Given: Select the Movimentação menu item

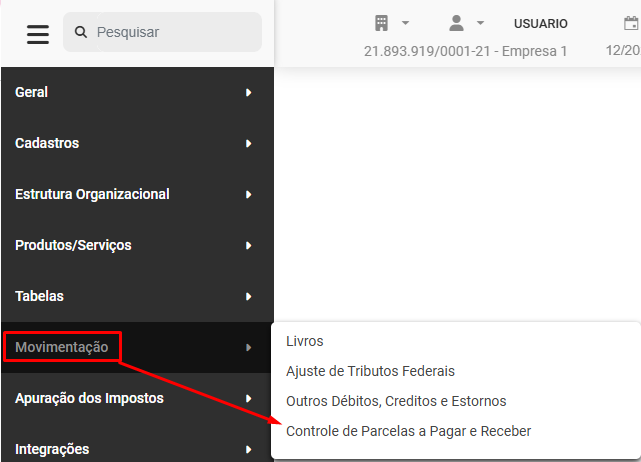Looking at the screenshot, I should pos(62,347).
